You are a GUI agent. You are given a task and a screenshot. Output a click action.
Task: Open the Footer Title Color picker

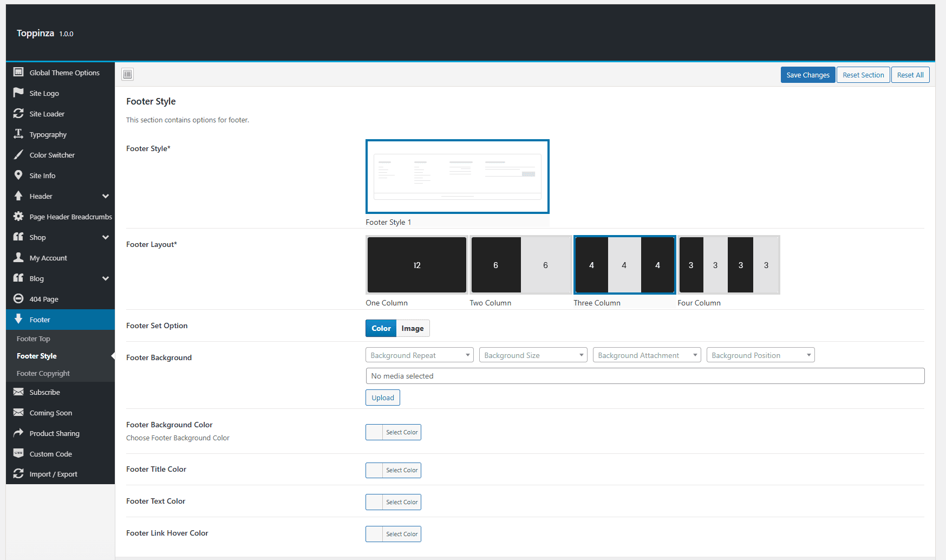(x=393, y=470)
